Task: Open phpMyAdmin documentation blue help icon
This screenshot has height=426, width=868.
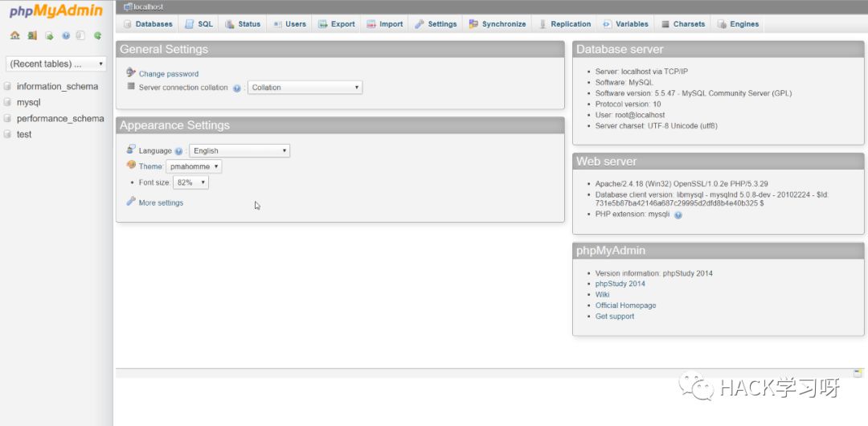Action: click(66, 35)
